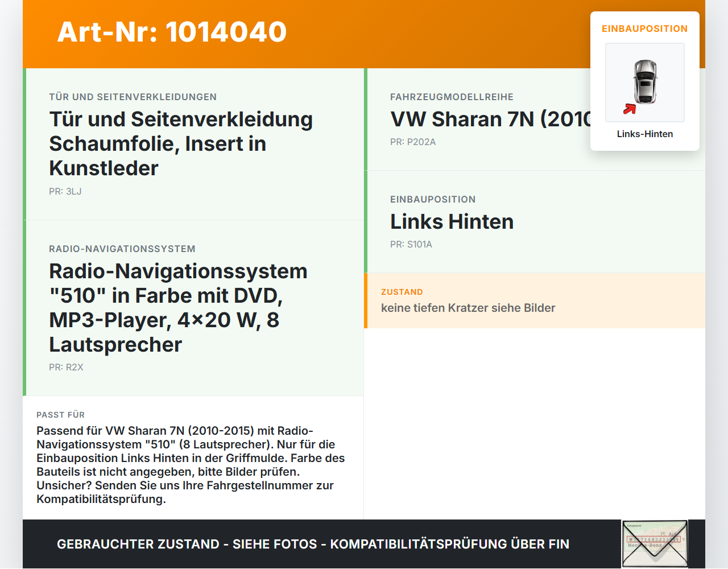This screenshot has width=728, height=569.
Task: Click the FAHRZEUGMODELLREIHE label
Action: pyautogui.click(x=452, y=97)
